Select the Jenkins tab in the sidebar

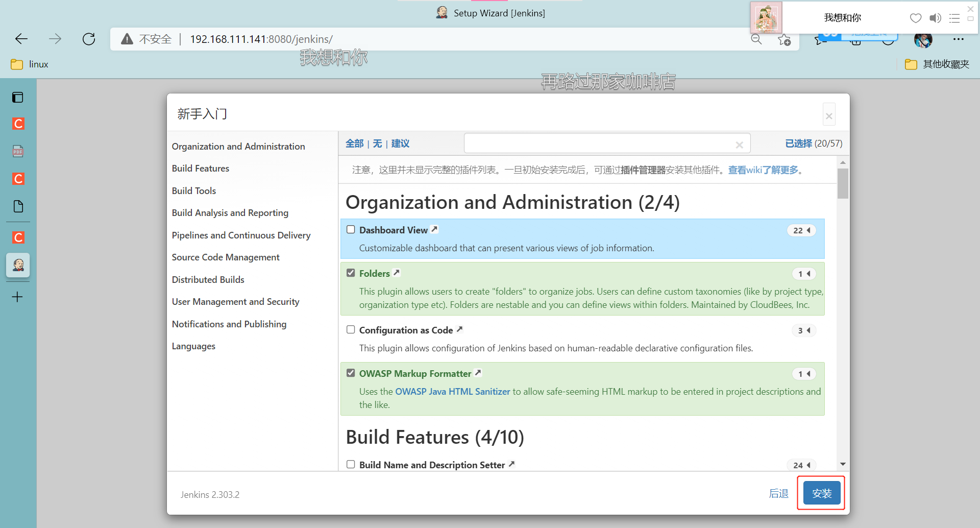click(x=18, y=265)
